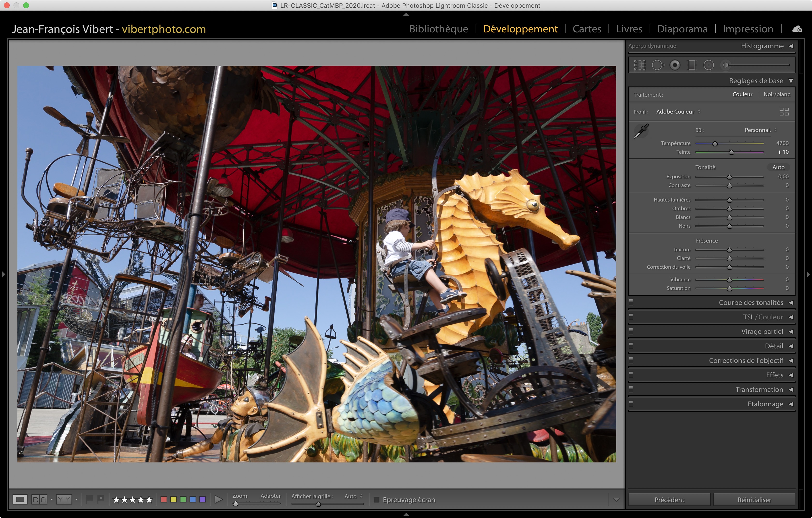
Task: Switch to the Bibliothèque module
Action: (x=438, y=29)
